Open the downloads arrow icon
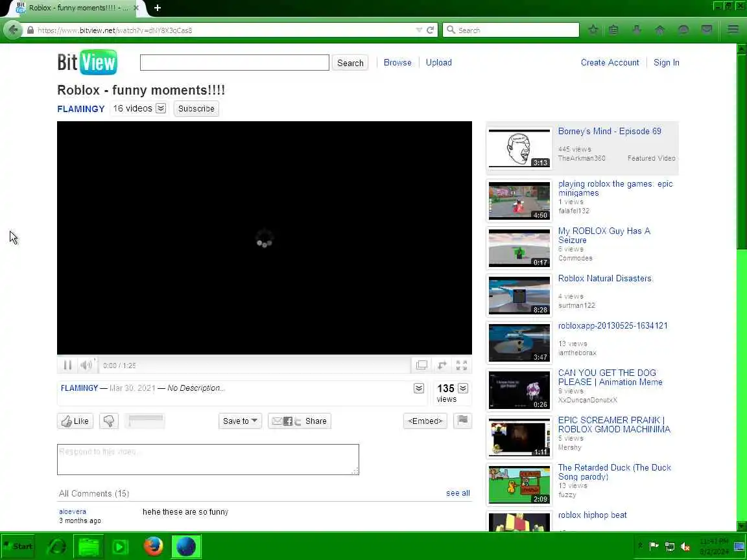This screenshot has width=747, height=560. 637,30
